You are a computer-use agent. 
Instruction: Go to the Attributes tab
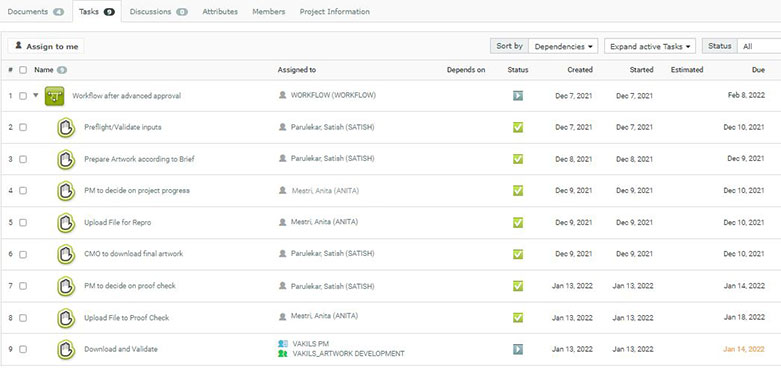click(x=220, y=11)
